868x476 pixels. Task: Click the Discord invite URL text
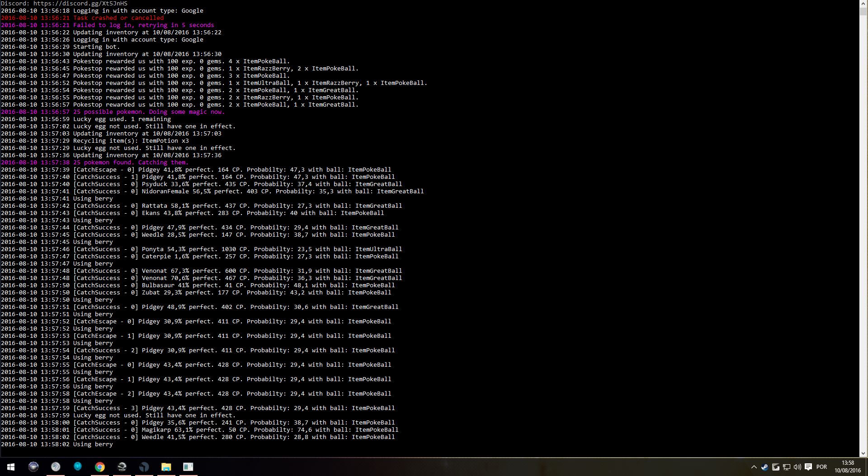(x=80, y=4)
